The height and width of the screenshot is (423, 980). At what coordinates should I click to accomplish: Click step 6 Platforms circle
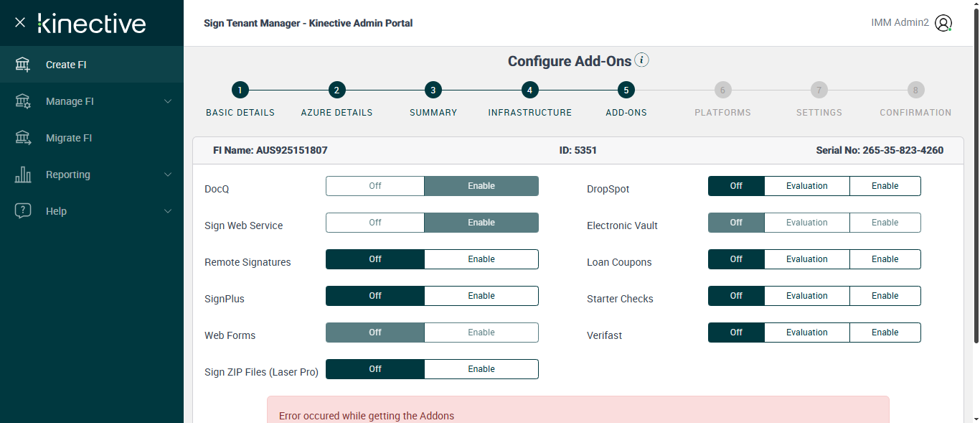[722, 90]
